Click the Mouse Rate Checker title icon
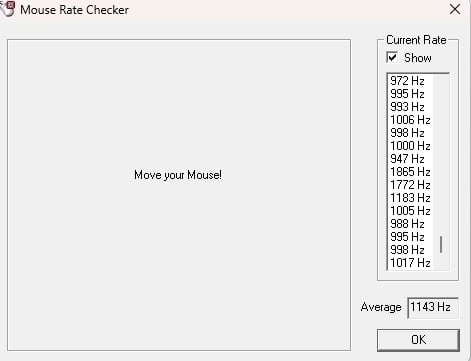 click(x=8, y=8)
